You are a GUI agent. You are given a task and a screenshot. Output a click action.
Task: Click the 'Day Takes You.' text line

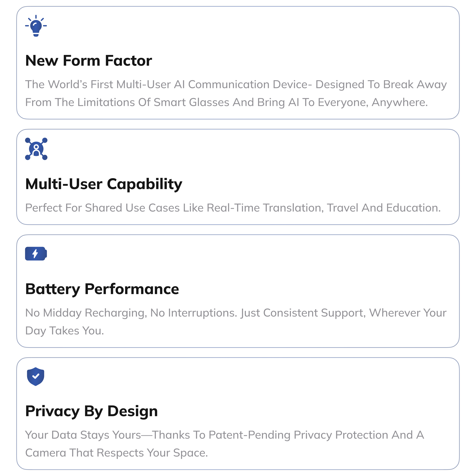pyautogui.click(x=65, y=331)
